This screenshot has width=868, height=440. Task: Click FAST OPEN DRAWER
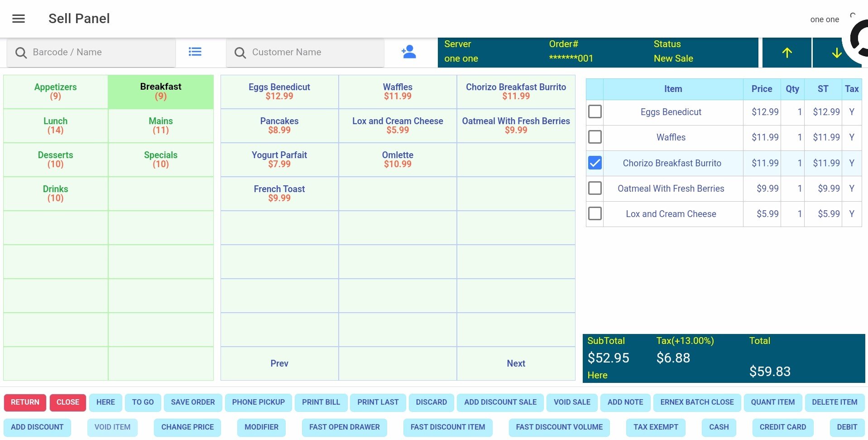(345, 427)
